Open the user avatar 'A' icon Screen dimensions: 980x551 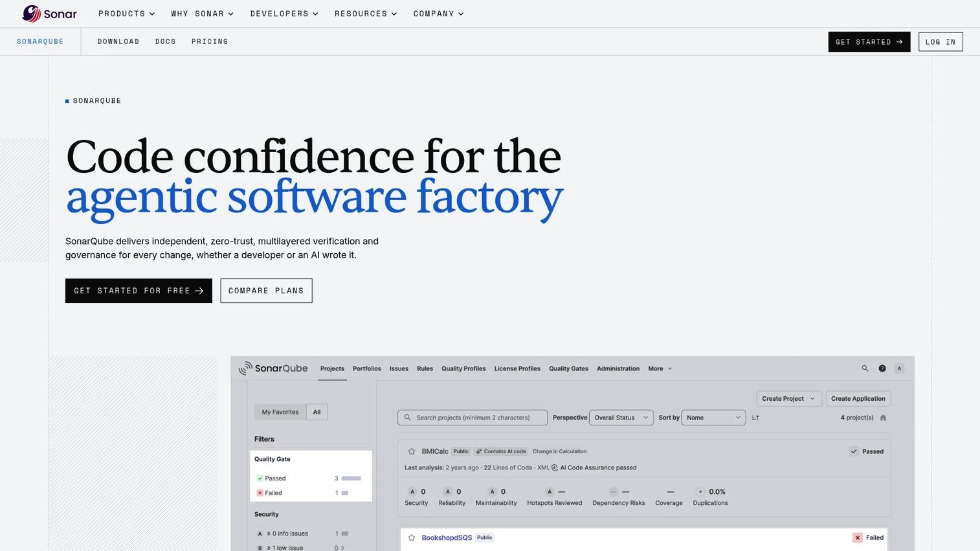[x=899, y=368]
